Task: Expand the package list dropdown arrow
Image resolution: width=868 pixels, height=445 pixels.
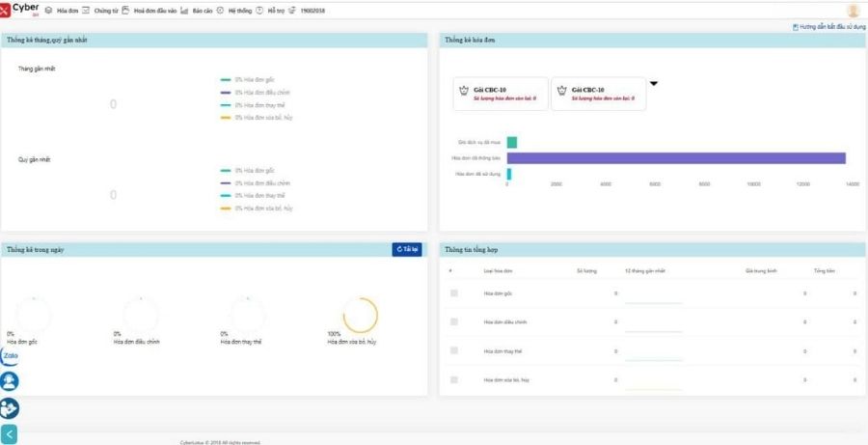Action: click(654, 84)
